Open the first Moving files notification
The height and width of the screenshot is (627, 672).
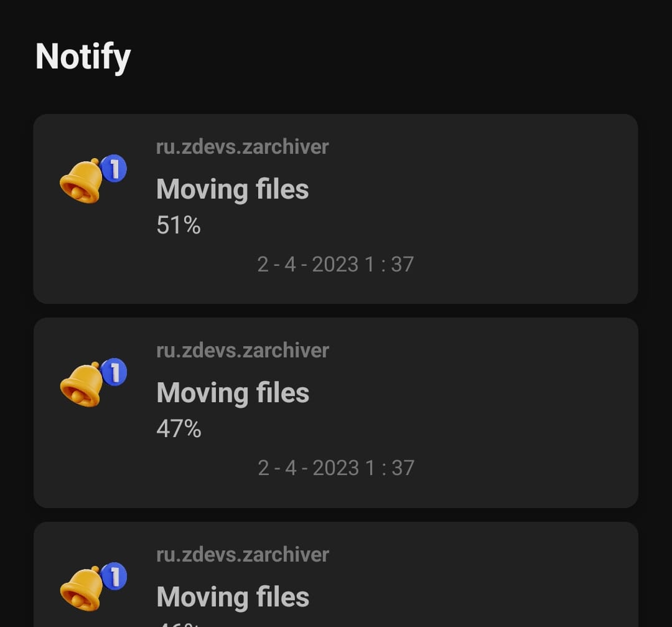(336, 209)
